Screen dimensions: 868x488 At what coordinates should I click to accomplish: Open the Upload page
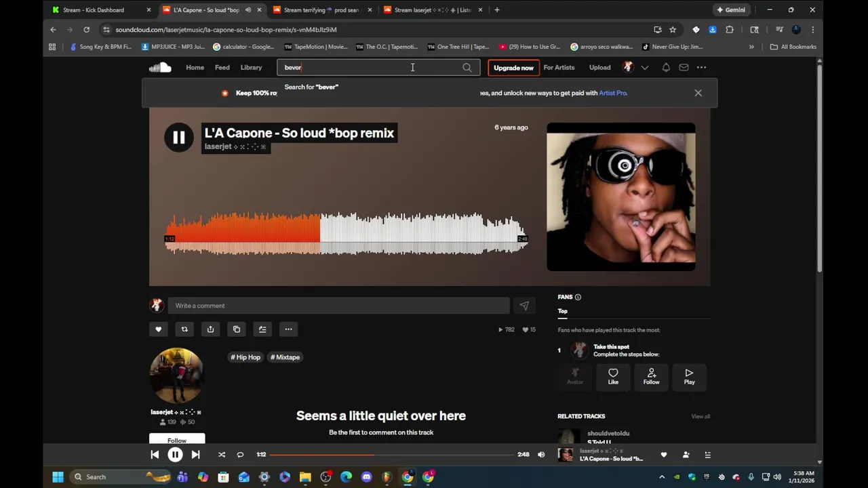click(x=599, y=67)
